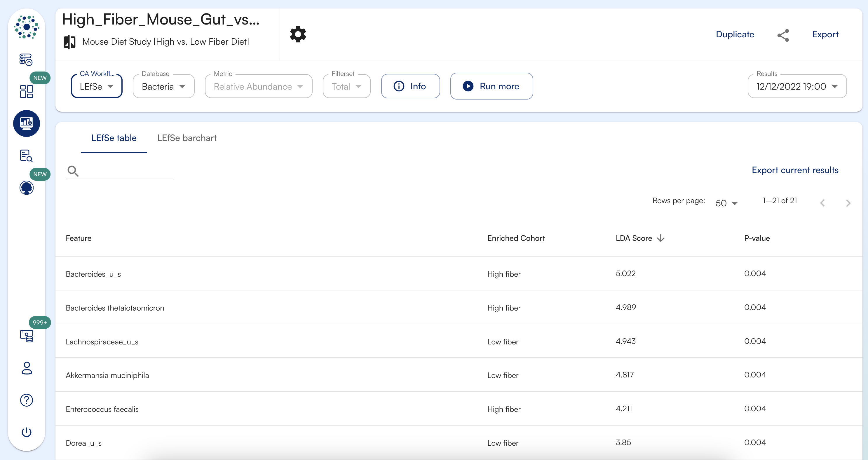Change rows per page dropdown
The height and width of the screenshot is (460, 868).
[726, 203]
